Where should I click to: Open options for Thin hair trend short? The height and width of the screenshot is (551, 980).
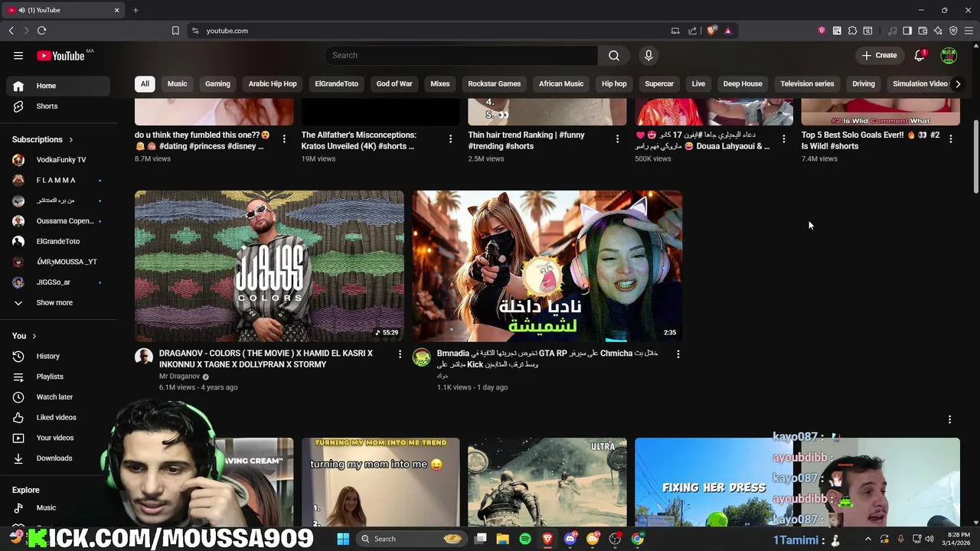[x=617, y=139]
